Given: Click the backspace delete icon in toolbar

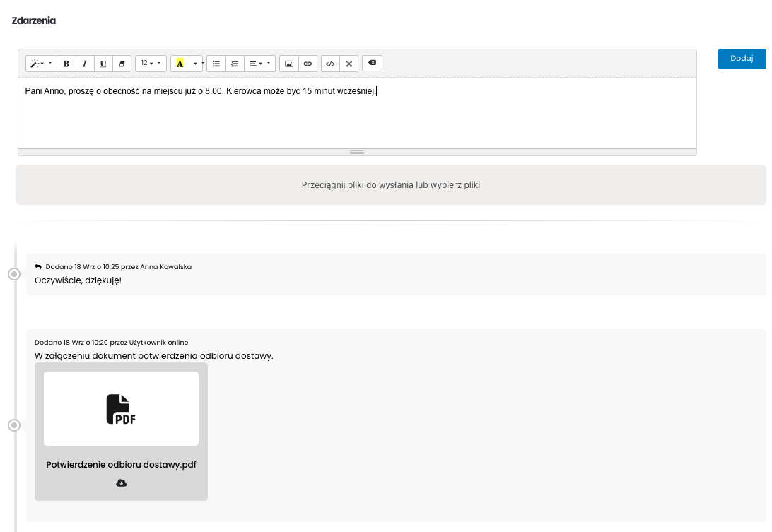Looking at the screenshot, I should [373, 63].
